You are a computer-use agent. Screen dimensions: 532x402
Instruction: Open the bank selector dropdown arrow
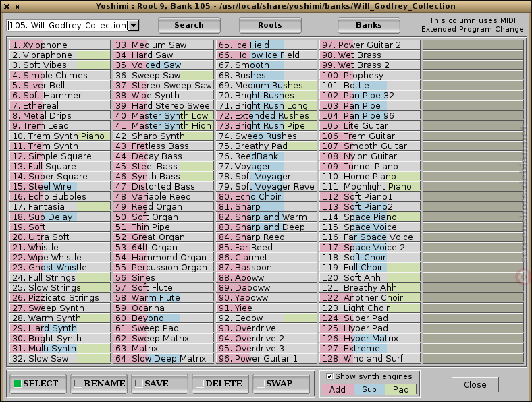tap(134, 26)
